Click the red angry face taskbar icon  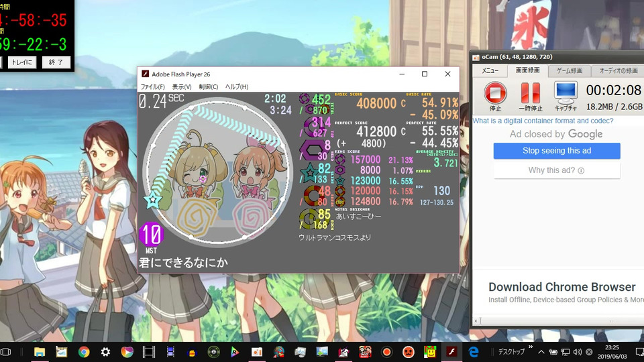[x=409, y=352]
